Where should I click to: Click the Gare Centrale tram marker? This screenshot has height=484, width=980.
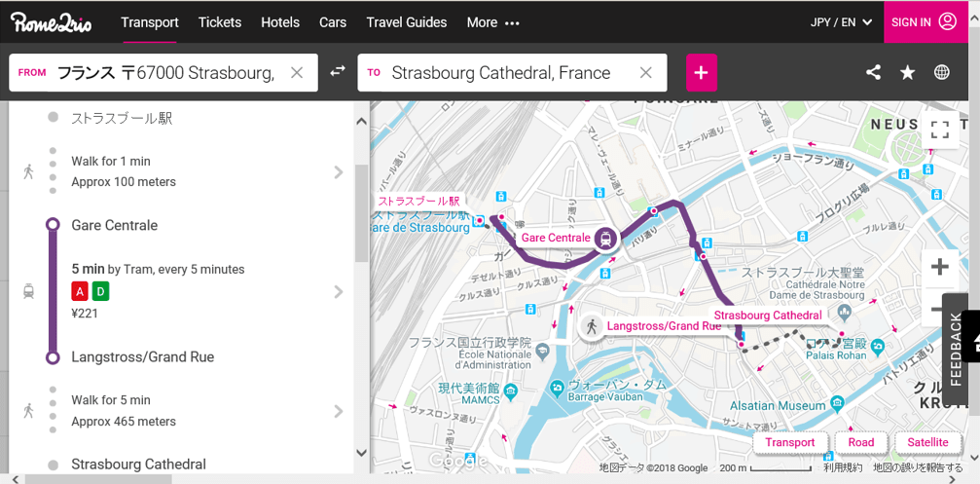[x=606, y=238]
